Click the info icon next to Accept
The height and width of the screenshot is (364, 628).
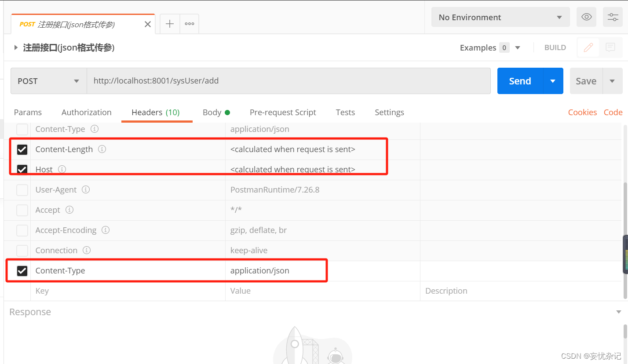pyautogui.click(x=69, y=210)
